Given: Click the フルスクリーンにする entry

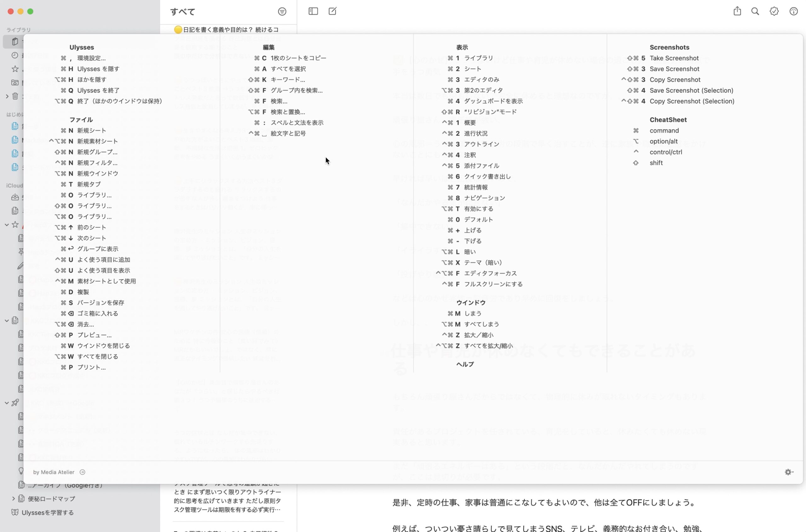Looking at the screenshot, I should point(493,284).
